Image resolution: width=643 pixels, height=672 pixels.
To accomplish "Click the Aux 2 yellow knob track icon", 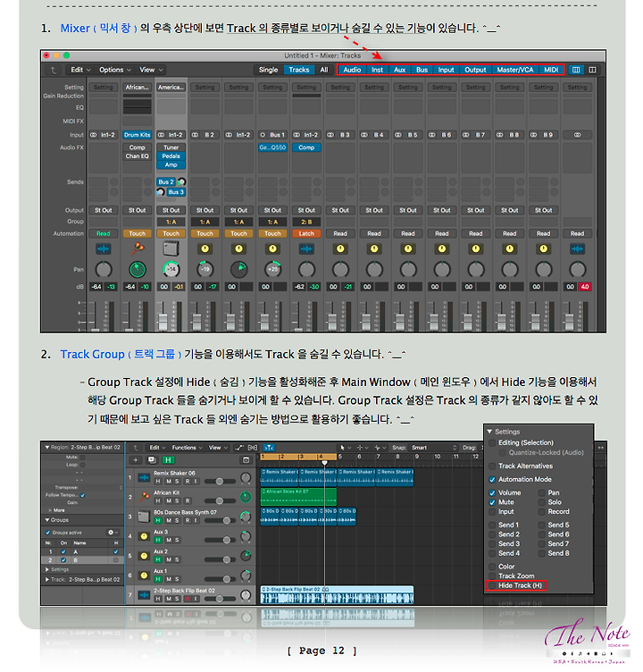I will pyautogui.click(x=144, y=556).
